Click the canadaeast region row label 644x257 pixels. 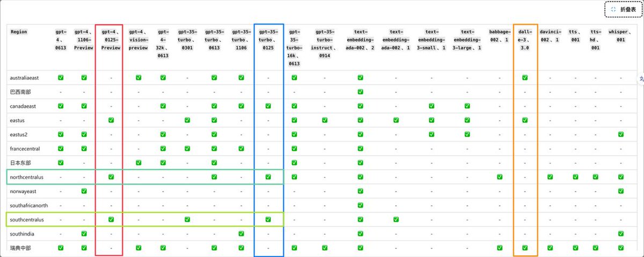(24, 106)
